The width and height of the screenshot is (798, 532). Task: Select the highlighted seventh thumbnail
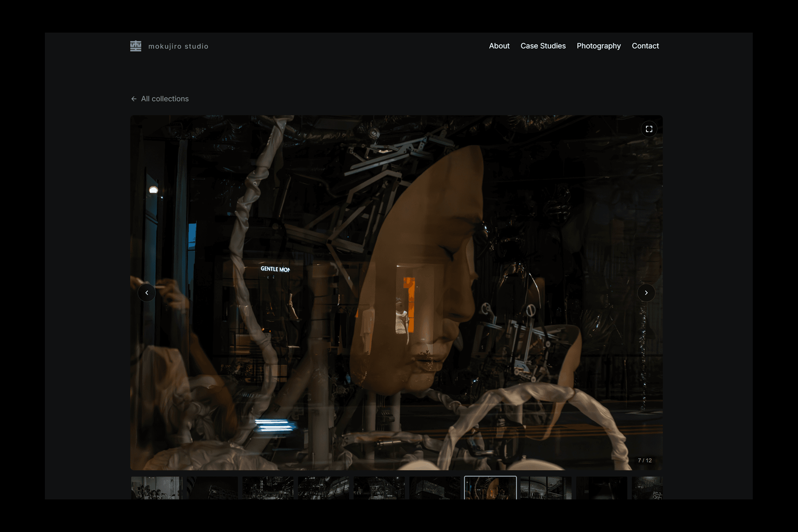coord(490,488)
